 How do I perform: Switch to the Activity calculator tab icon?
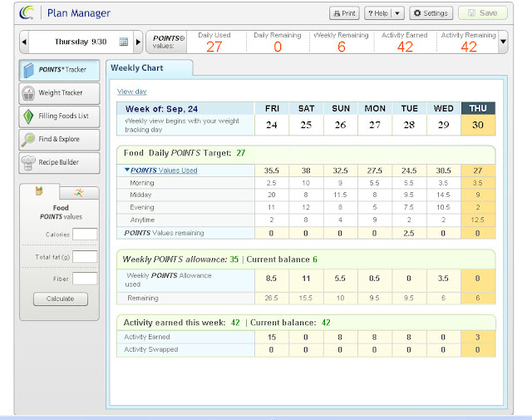tap(79, 193)
